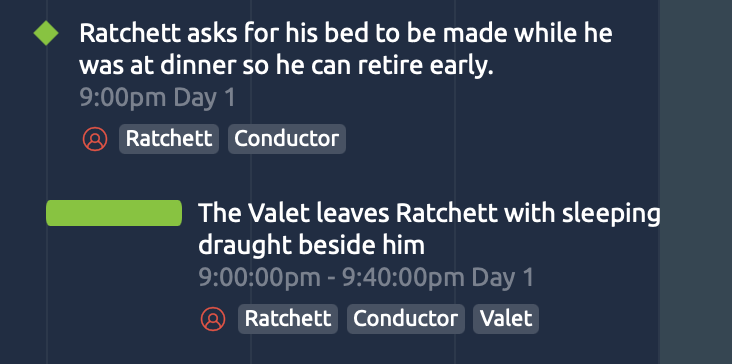This screenshot has width=732, height=364.
Task: Click the "draught beside him" text line
Action: (x=312, y=246)
